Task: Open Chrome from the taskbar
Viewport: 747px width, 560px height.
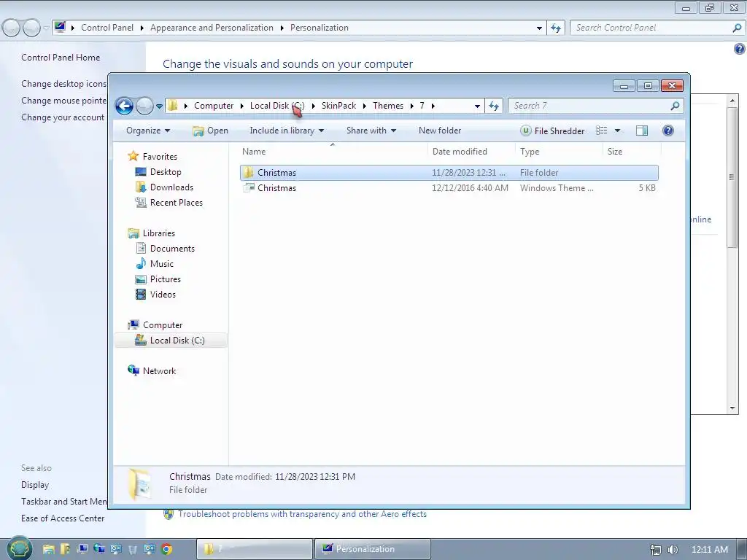Action: [166, 549]
